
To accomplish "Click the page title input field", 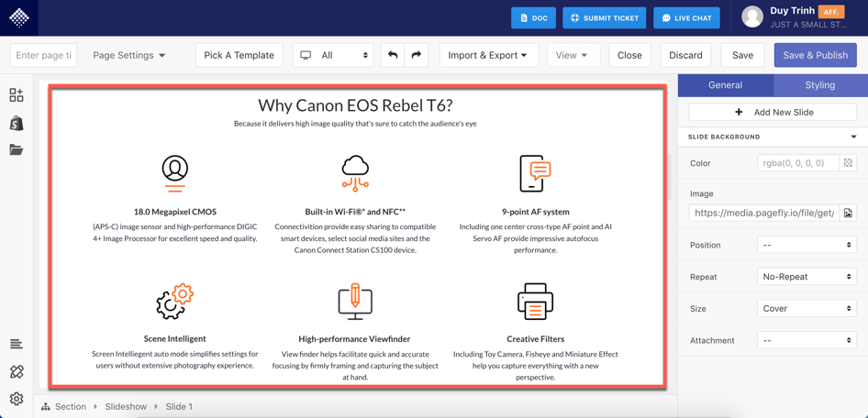I will [44, 55].
